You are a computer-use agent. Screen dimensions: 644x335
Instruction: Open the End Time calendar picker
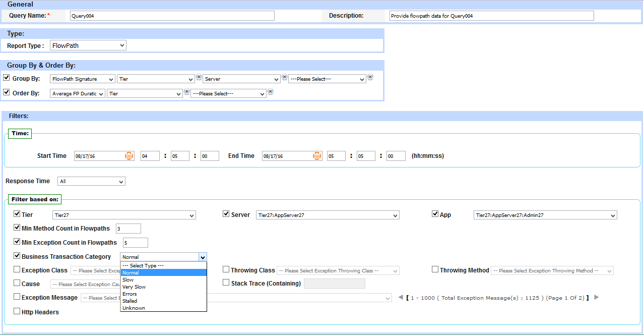[x=317, y=156]
